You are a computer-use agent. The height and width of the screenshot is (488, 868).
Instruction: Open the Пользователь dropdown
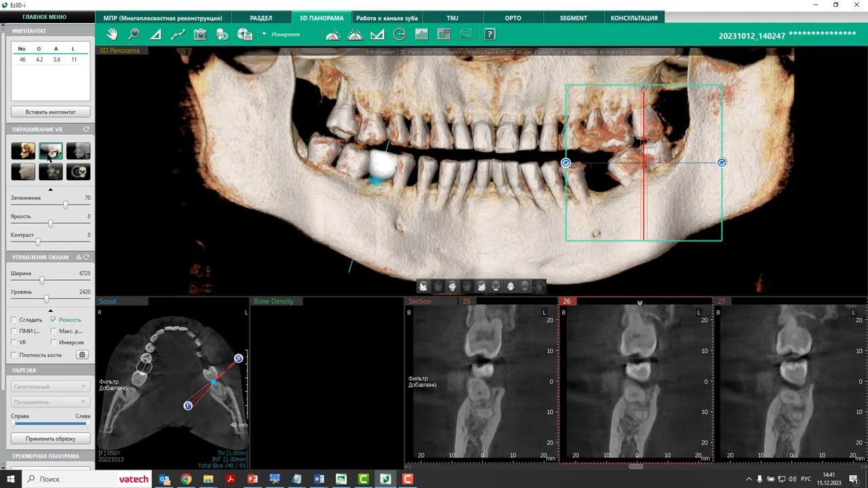(50, 402)
